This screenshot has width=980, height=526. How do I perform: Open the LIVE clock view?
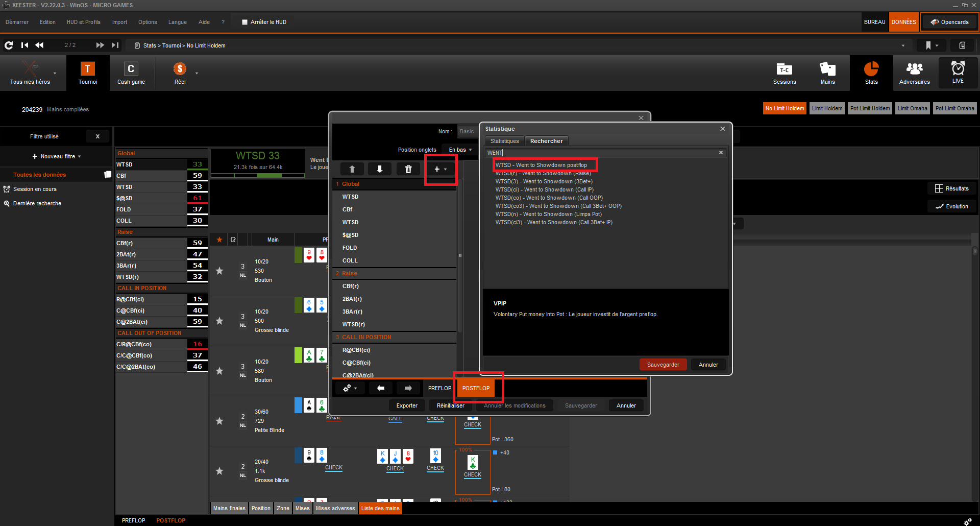tap(958, 72)
